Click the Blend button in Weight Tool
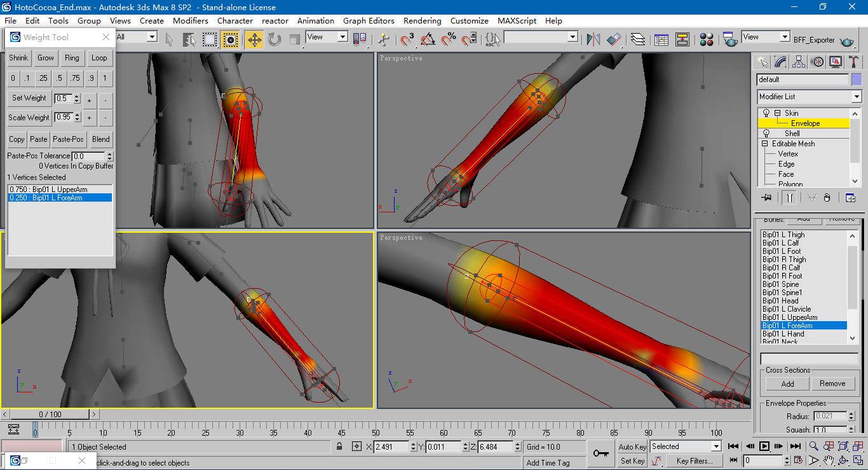The width and height of the screenshot is (868, 470). 101,139
